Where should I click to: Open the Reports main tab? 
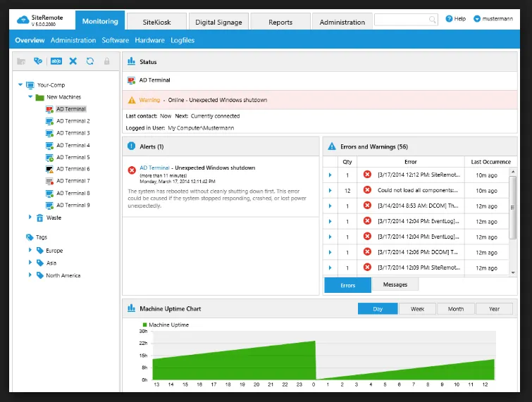point(280,22)
